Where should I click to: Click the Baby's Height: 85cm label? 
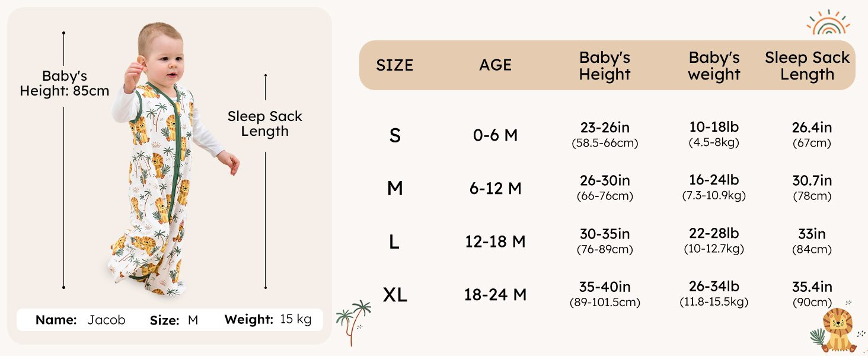(65, 84)
